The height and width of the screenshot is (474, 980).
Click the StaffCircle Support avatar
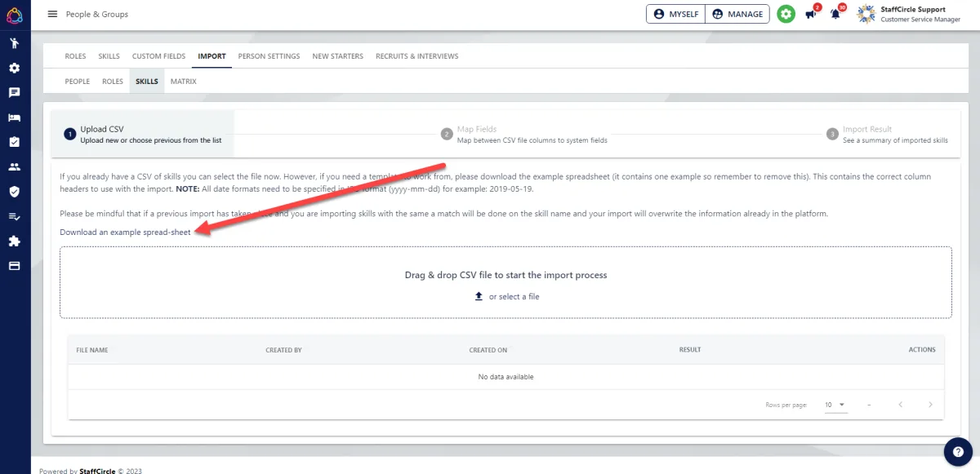tap(866, 14)
